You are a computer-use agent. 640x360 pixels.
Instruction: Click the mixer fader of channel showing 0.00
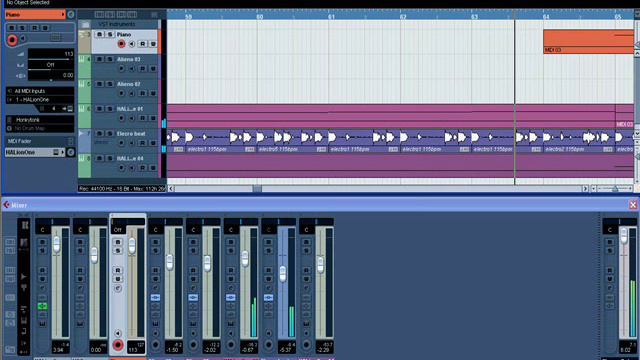point(94,255)
